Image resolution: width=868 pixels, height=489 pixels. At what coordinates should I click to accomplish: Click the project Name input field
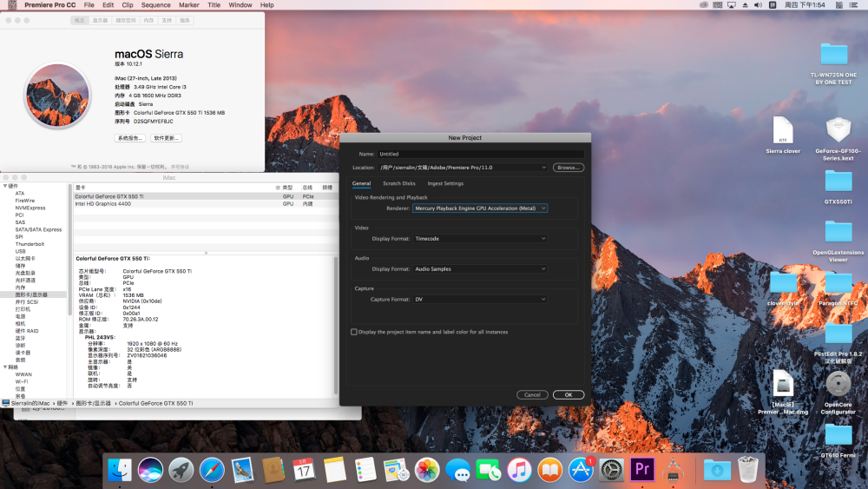(x=480, y=154)
